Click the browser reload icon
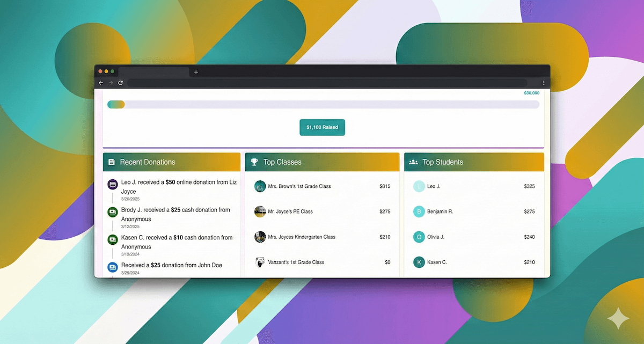The width and height of the screenshot is (644, 344). [x=120, y=83]
